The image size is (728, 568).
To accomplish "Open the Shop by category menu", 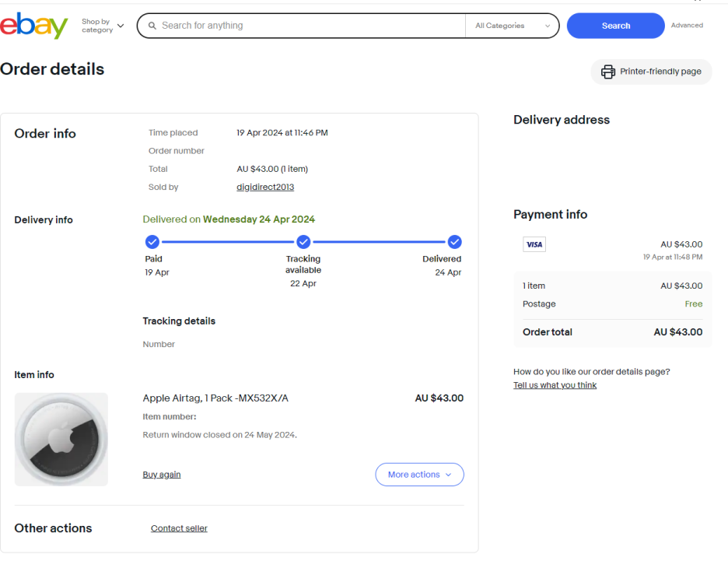I will click(103, 26).
